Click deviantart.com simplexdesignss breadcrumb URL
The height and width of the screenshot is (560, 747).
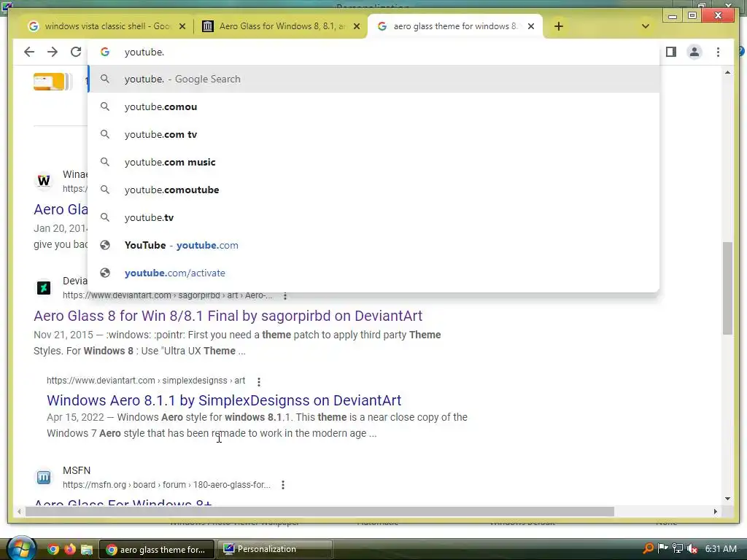point(146,381)
